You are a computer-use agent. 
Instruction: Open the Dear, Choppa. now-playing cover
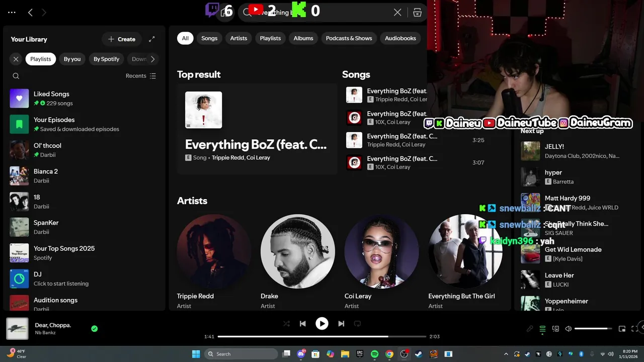click(x=17, y=329)
